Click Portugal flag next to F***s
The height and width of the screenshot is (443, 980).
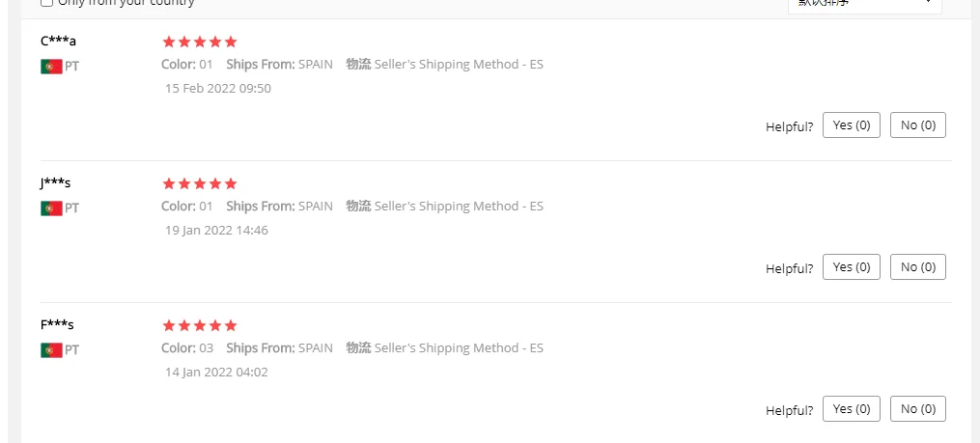tap(51, 350)
